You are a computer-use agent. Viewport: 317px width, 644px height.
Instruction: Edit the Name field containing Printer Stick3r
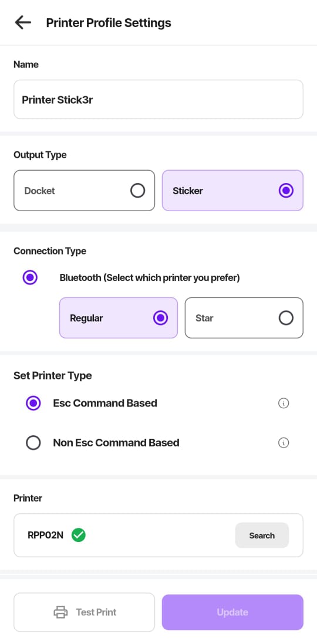pyautogui.click(x=158, y=99)
